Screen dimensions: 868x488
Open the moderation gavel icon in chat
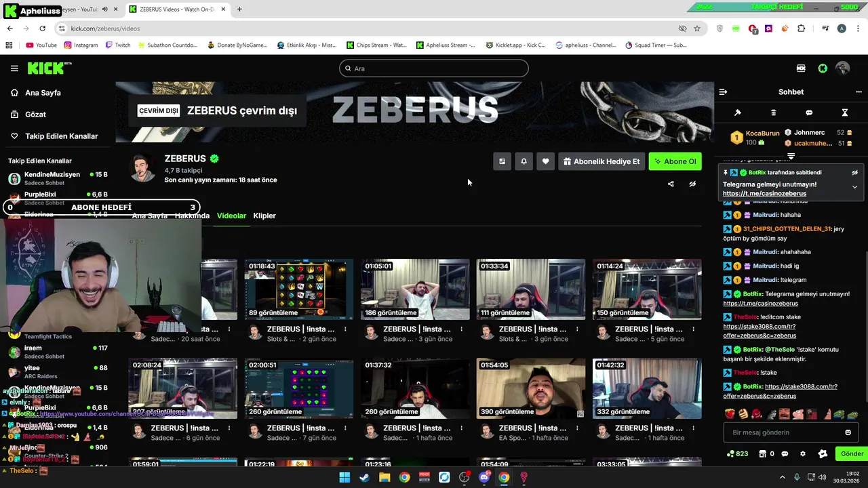click(738, 113)
